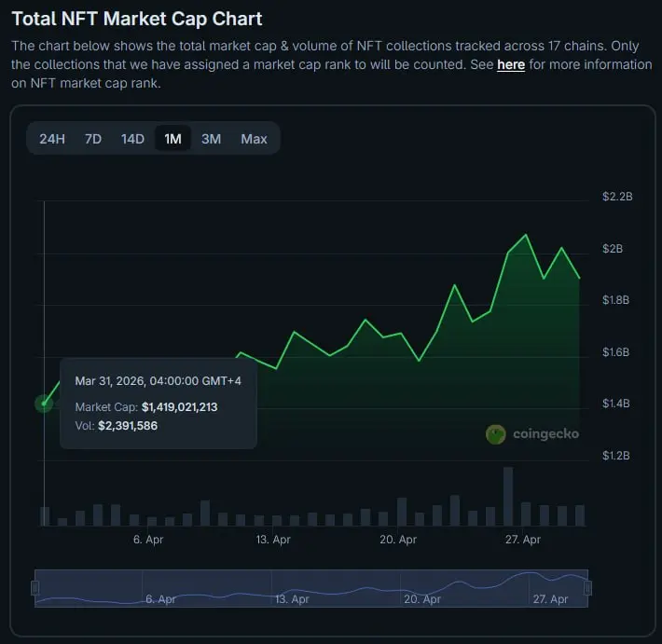Click the right handle of the range navigator
Screen dimensions: 662x644
[x=587, y=588]
